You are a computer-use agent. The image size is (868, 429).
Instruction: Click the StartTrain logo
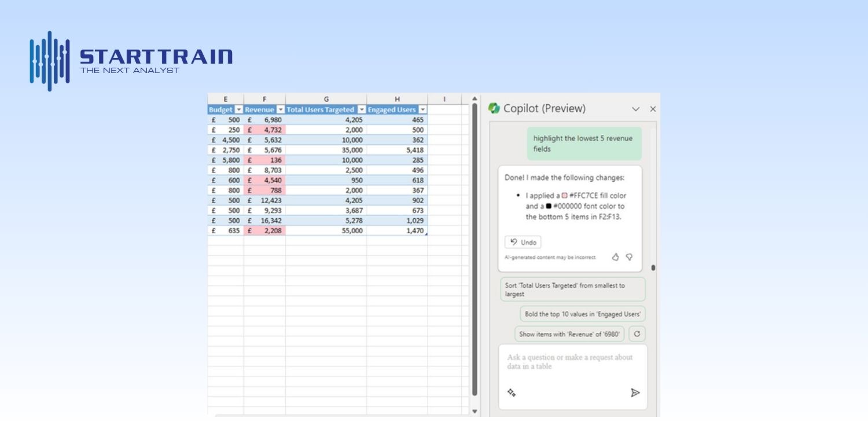coord(131,61)
